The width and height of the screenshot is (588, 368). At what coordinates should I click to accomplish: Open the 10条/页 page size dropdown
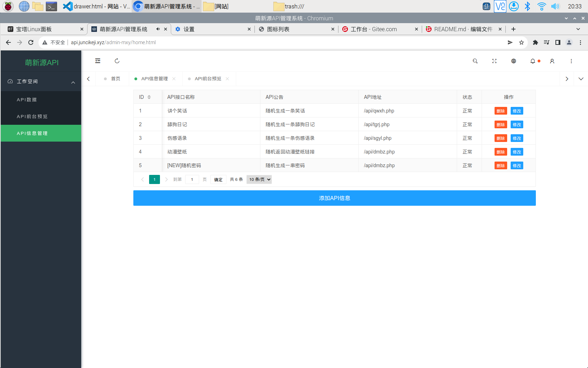tap(259, 179)
